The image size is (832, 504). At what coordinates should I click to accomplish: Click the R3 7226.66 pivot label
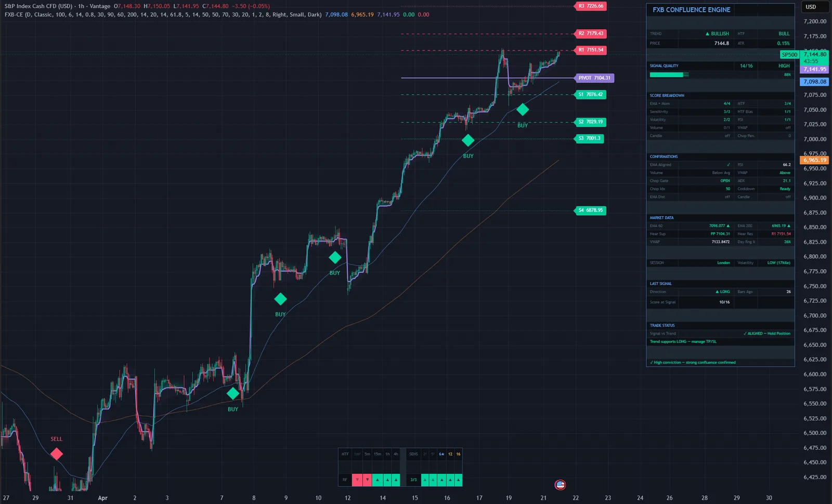(x=591, y=6)
